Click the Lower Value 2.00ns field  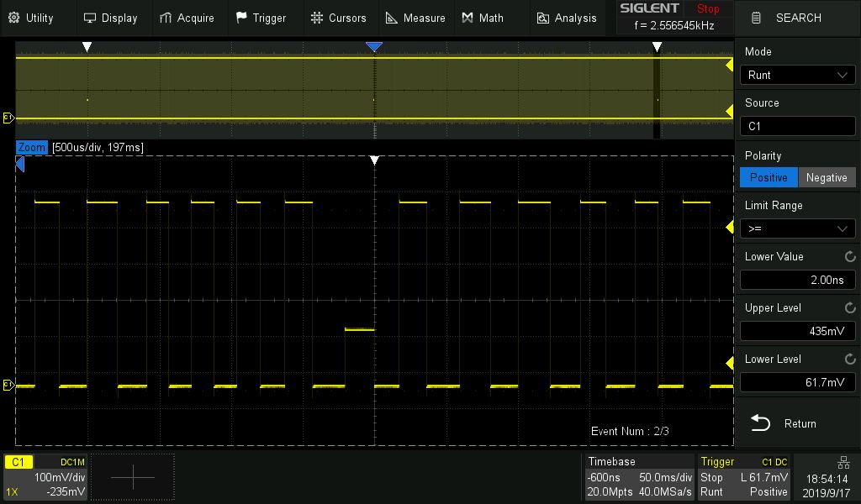(x=797, y=280)
